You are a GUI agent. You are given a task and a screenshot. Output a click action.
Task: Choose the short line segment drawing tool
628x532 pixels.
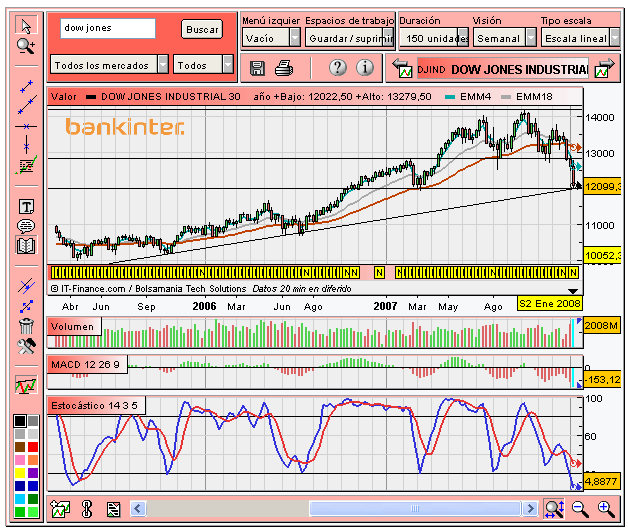[26, 86]
